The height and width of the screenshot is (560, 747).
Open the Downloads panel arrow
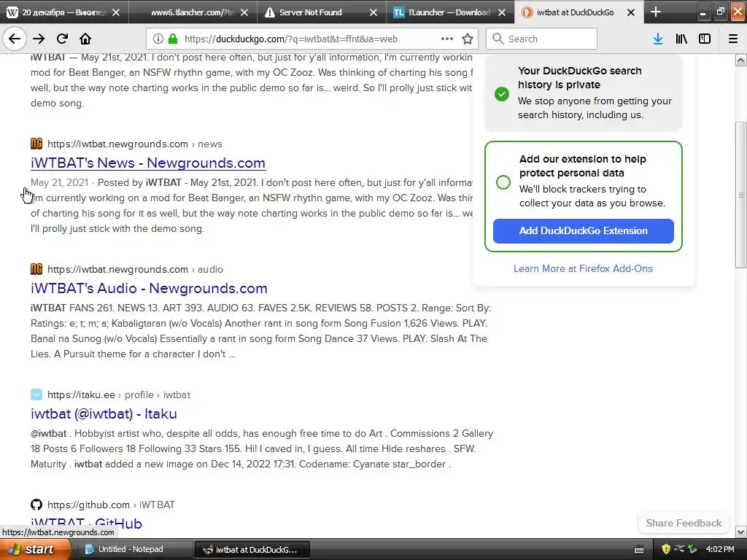[658, 39]
